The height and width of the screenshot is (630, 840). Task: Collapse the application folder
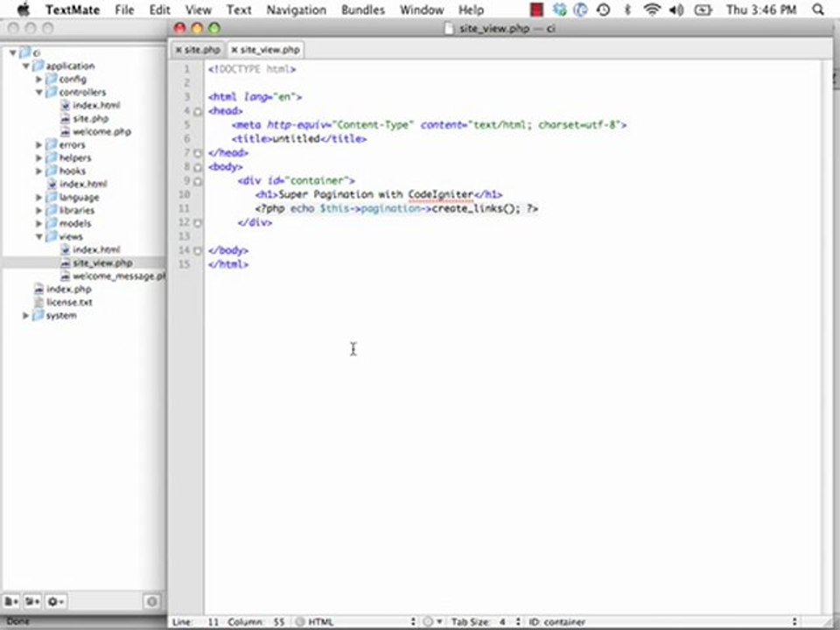(25, 66)
